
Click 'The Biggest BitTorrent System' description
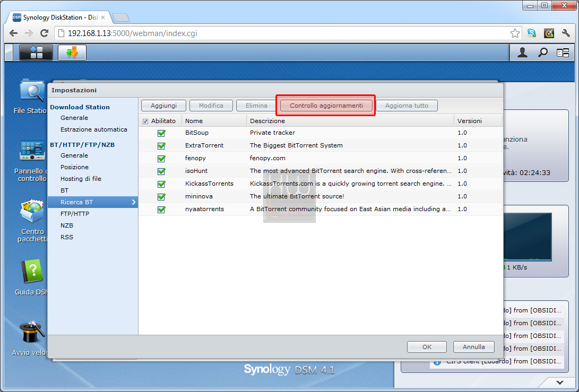(x=296, y=145)
